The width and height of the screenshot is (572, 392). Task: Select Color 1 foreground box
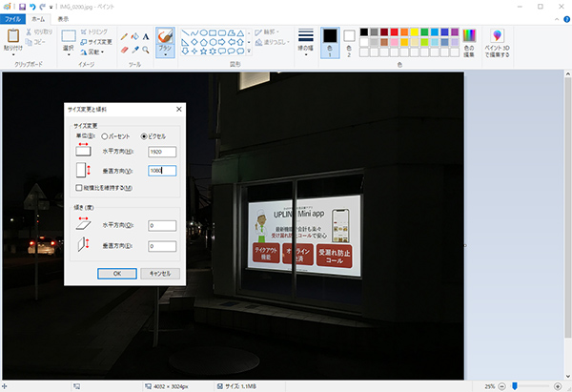pyautogui.click(x=330, y=43)
